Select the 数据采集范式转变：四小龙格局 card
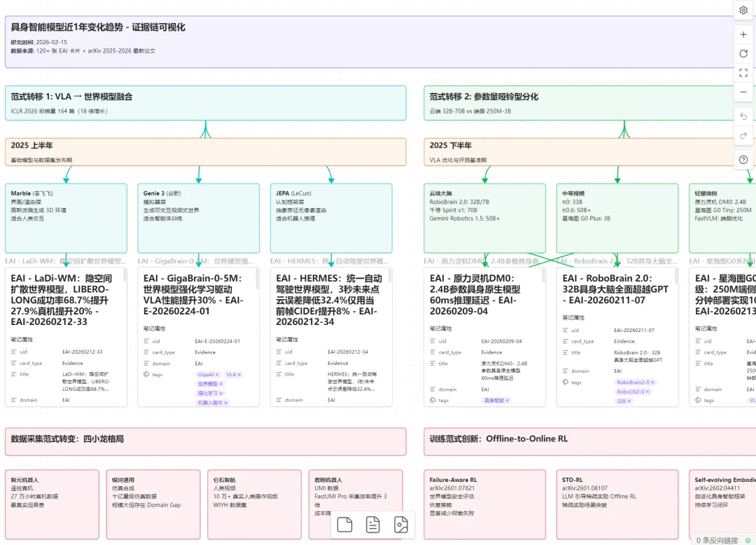 tap(206, 441)
